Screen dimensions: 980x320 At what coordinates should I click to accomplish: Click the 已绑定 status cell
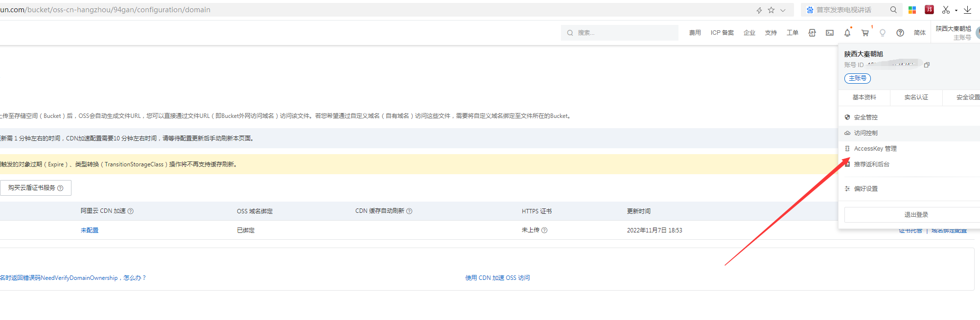pyautogui.click(x=246, y=230)
